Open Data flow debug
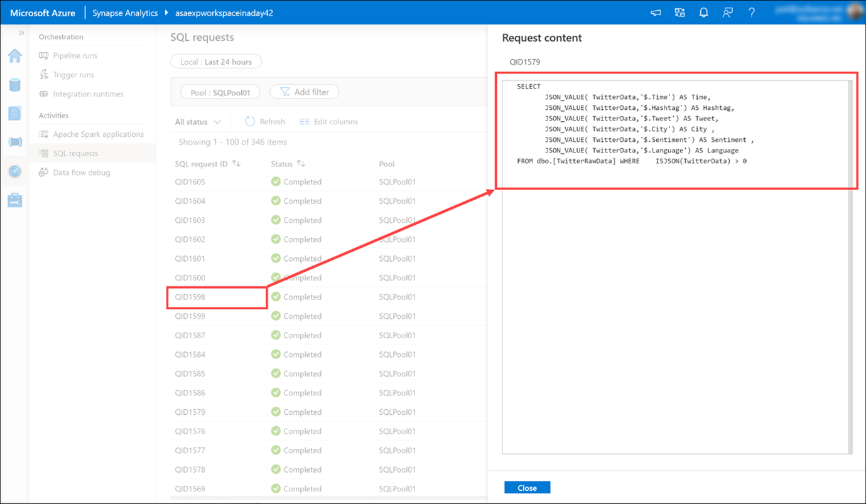The width and height of the screenshot is (866, 504). pos(82,173)
